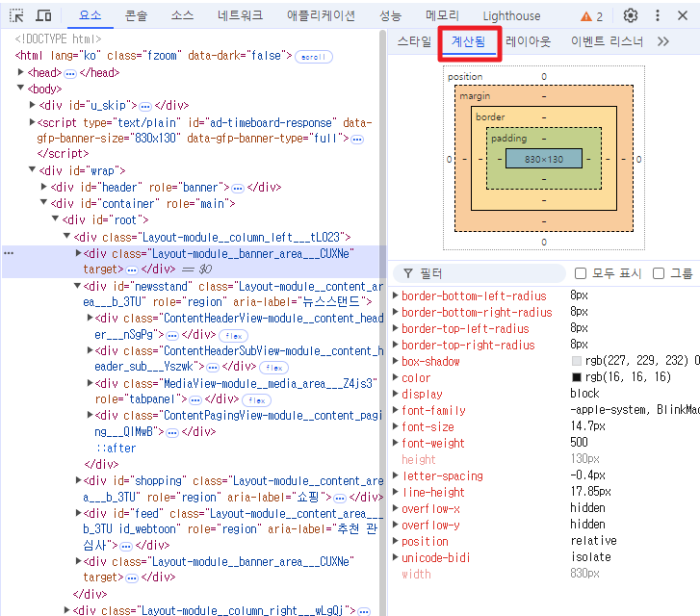
Task: Click the scroll badge on the html tag
Action: pos(313,57)
